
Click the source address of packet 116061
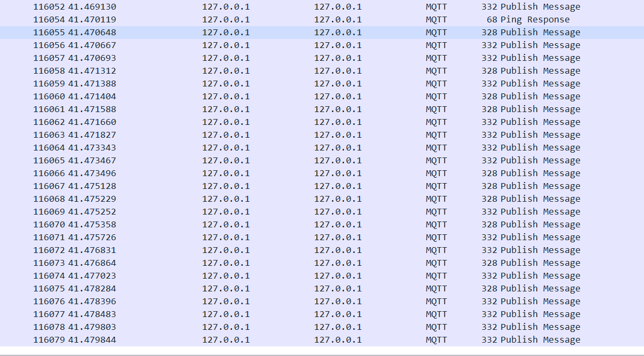[x=226, y=109]
